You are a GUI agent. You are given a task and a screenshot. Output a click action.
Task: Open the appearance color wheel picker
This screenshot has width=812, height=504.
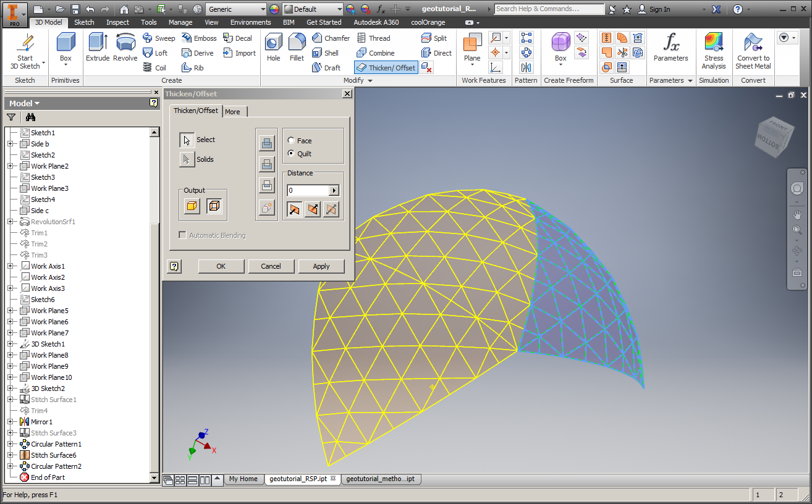point(274,9)
